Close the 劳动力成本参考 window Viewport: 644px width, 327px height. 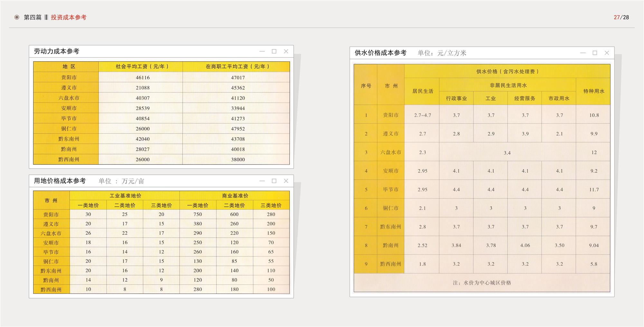point(286,51)
